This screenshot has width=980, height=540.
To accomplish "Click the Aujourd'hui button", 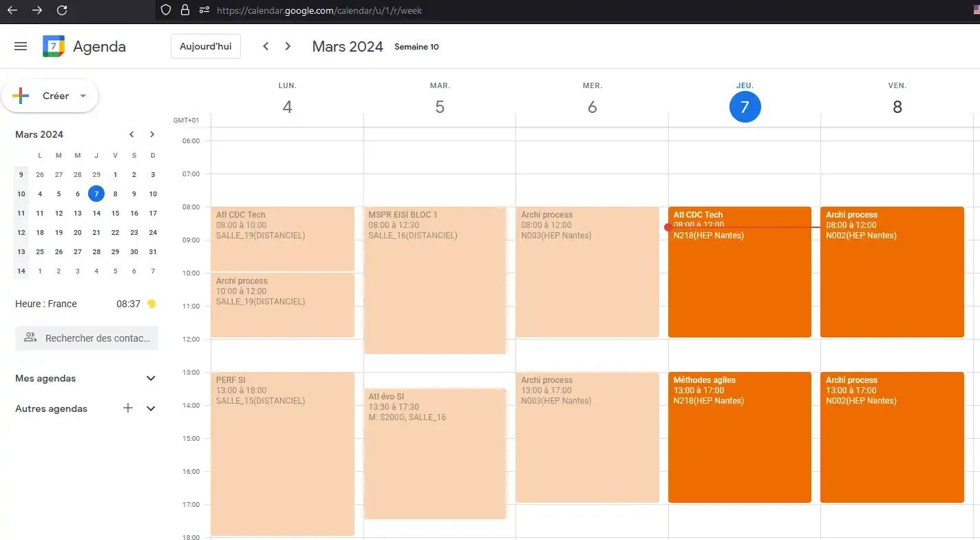I will pyautogui.click(x=206, y=46).
